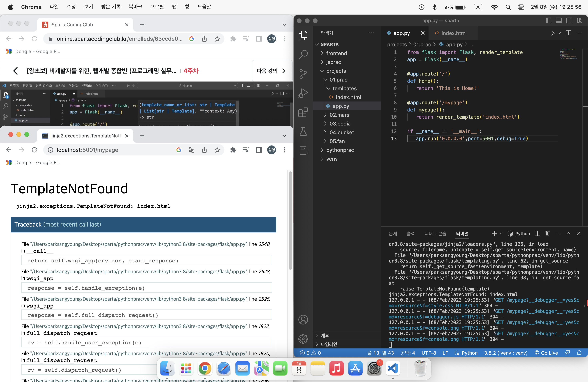Expand the 타임라인 timeline section
The height and width of the screenshot is (382, 588).
coord(347,344)
